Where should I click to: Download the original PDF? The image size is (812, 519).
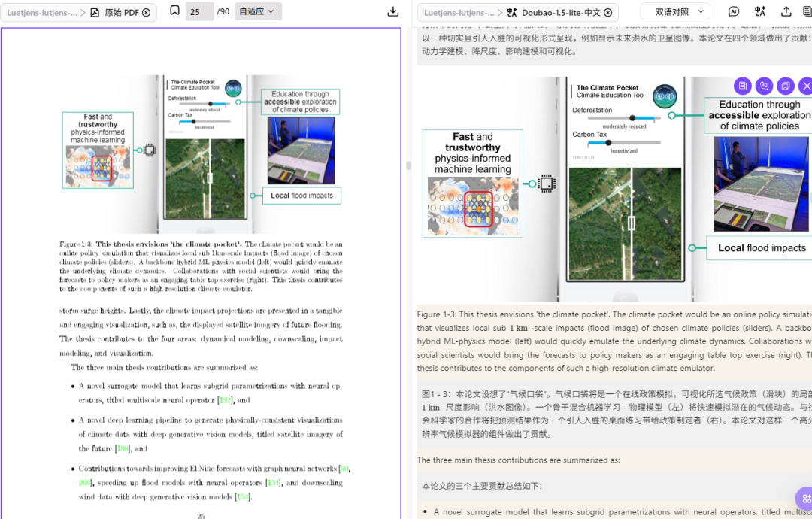coord(392,11)
